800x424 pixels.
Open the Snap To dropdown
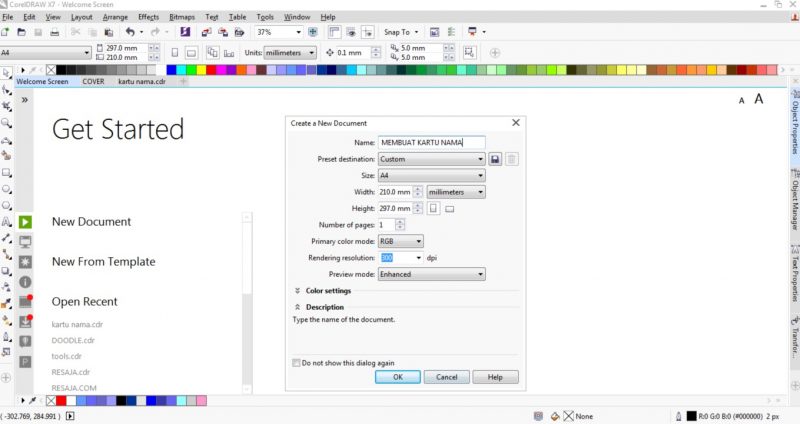click(x=402, y=32)
